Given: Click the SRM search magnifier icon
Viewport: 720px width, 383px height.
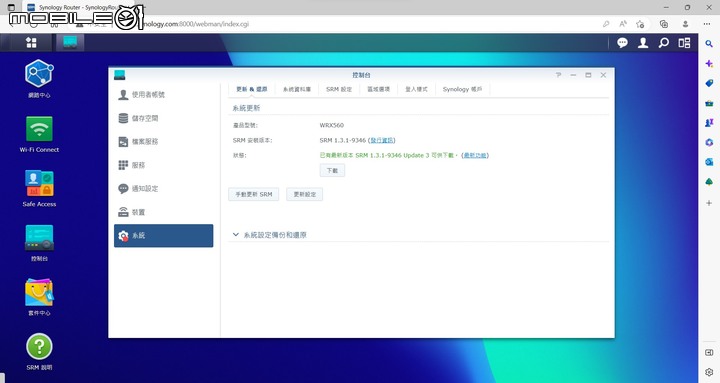Looking at the screenshot, I should (664, 43).
